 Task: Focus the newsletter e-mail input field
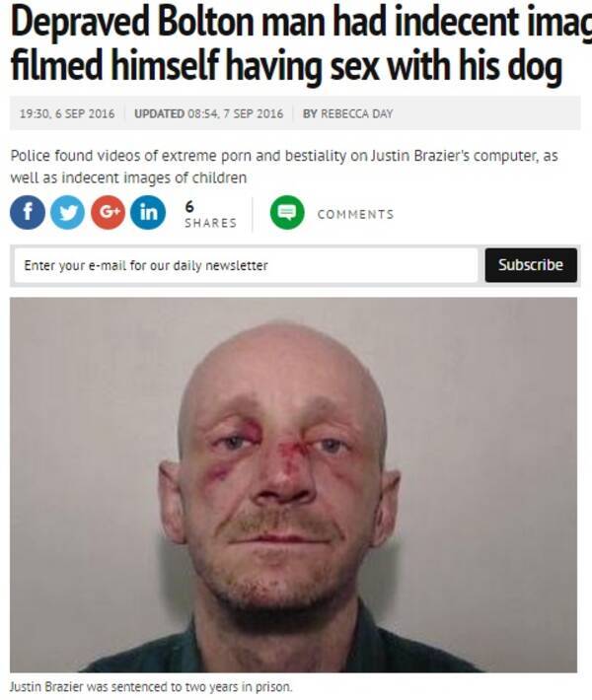click(x=246, y=265)
